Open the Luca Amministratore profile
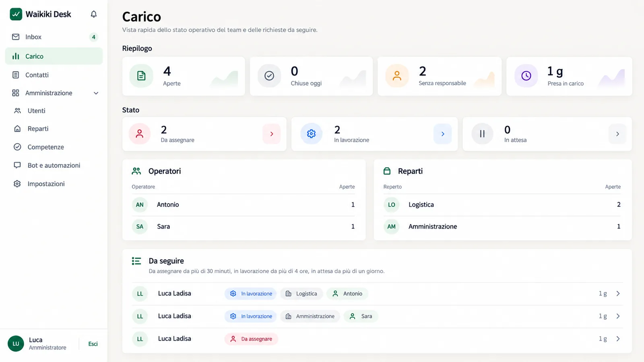Image resolution: width=644 pixels, height=362 pixels. point(37,343)
